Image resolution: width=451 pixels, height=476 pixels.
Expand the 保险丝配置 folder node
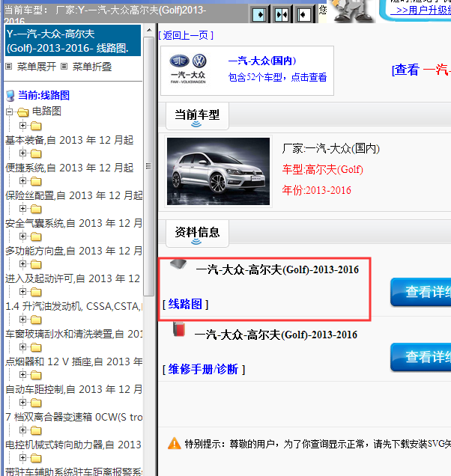[x=23, y=181]
